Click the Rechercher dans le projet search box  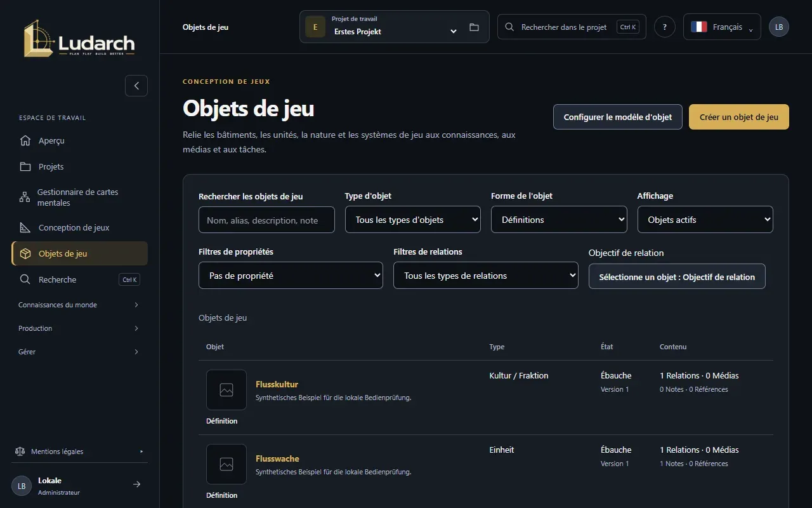coord(572,27)
